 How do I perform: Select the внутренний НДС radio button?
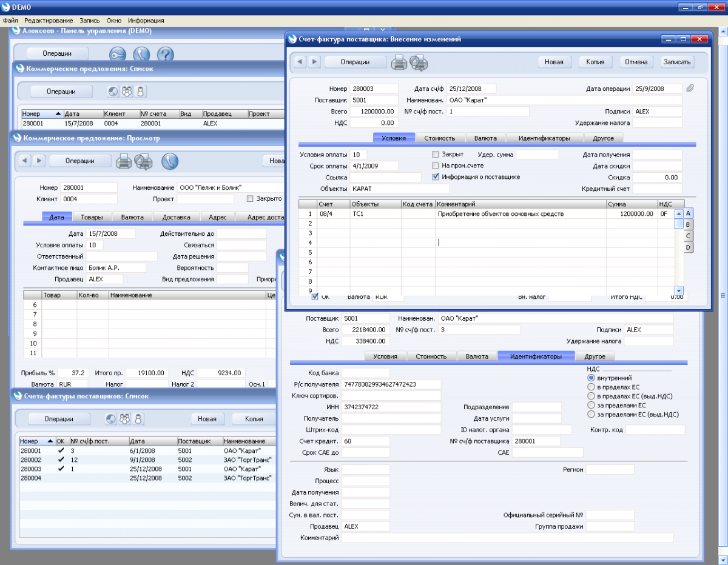(591, 378)
